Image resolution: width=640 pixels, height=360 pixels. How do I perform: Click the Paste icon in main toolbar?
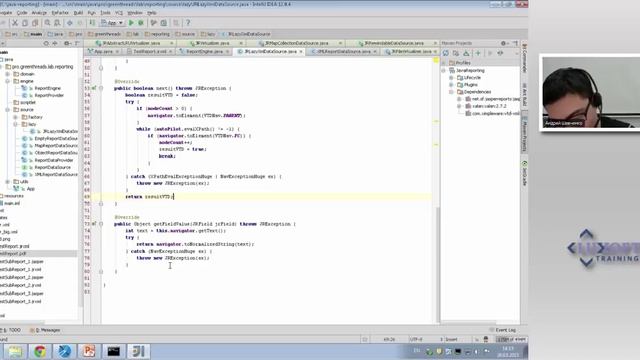click(x=35, y=23)
